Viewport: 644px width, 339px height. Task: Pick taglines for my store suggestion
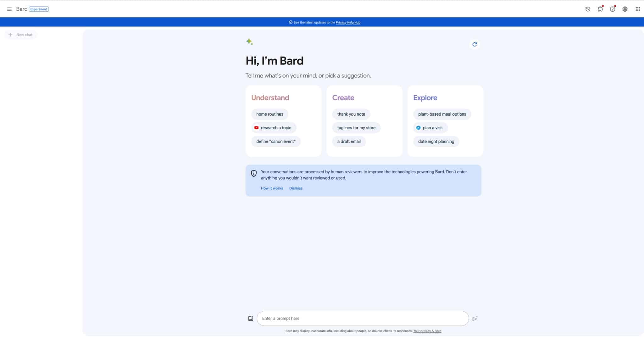(356, 128)
